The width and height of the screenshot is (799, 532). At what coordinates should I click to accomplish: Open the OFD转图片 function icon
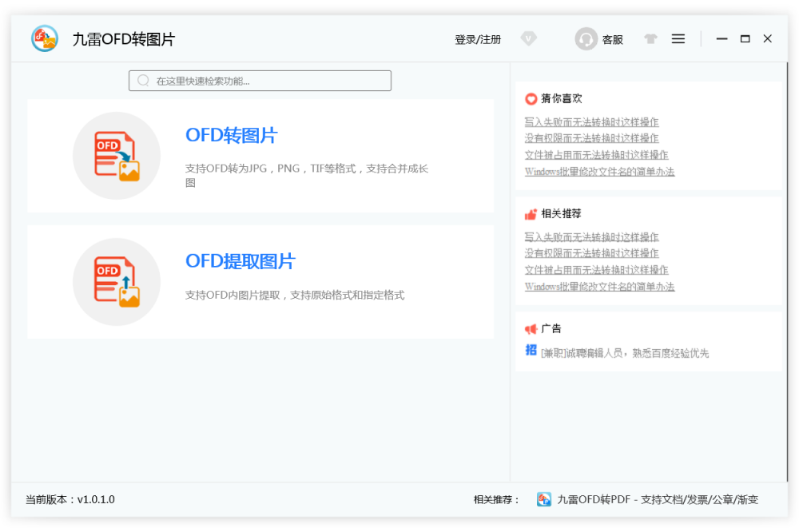117,156
